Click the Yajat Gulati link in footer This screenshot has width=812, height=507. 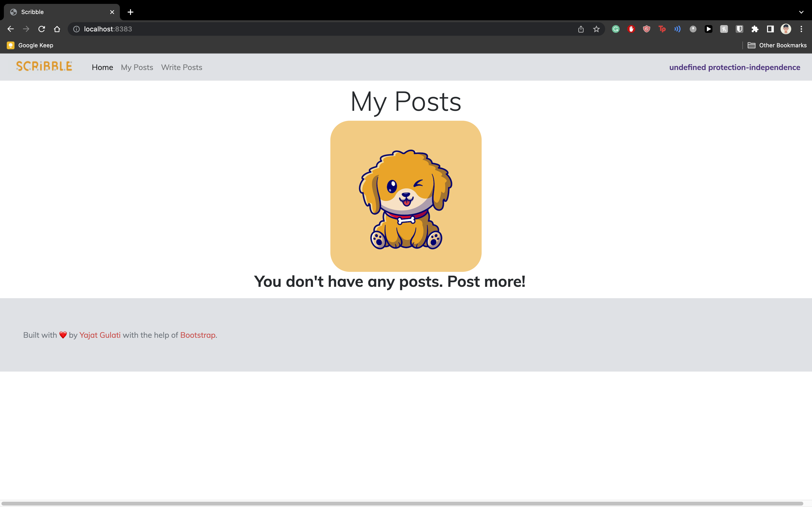tap(100, 335)
